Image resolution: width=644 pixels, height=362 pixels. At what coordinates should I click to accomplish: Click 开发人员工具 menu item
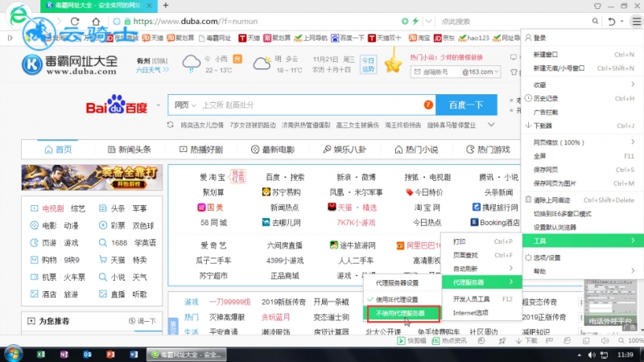point(481,298)
